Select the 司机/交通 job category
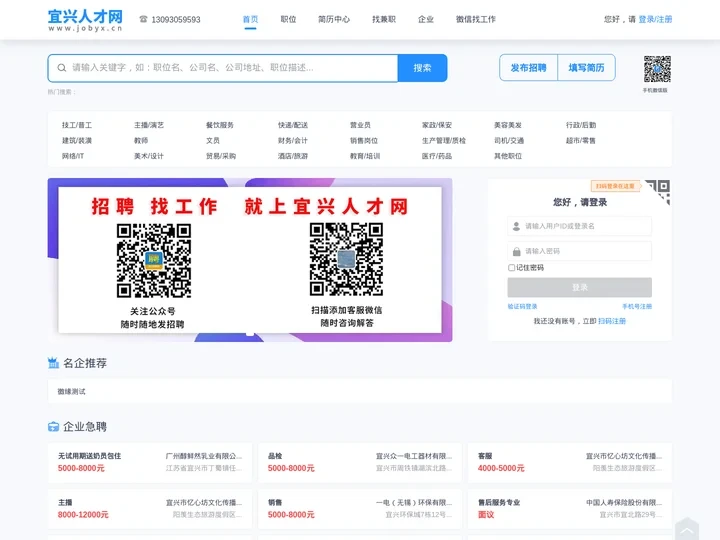This screenshot has height=540, width=720. pos(509,141)
